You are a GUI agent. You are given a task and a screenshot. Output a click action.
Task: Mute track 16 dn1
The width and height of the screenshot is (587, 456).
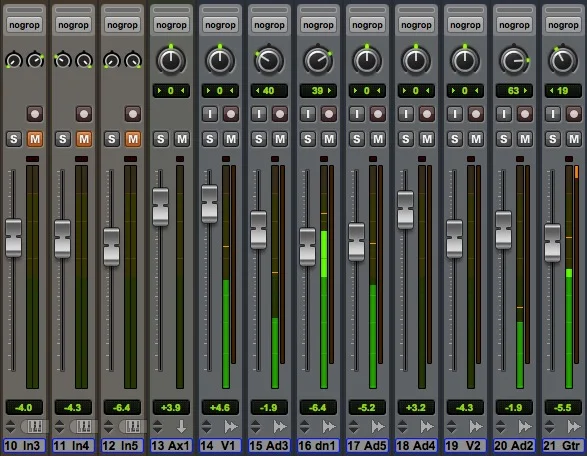[329, 139]
